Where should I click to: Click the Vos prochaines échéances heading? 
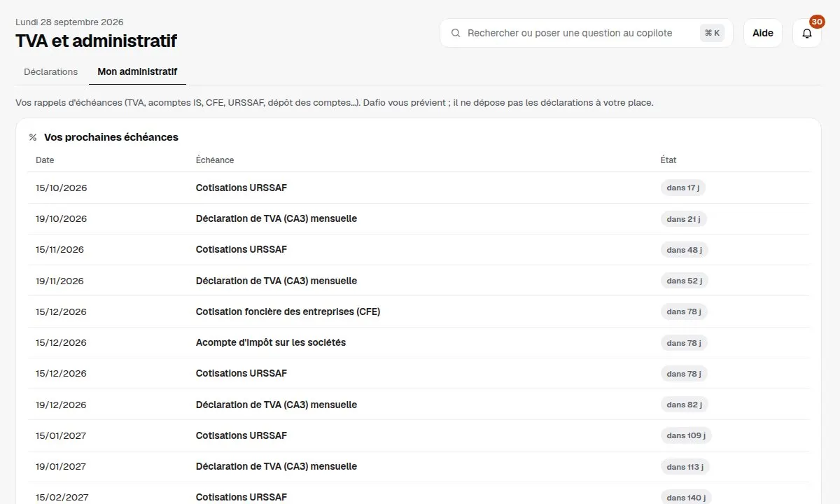pos(111,137)
